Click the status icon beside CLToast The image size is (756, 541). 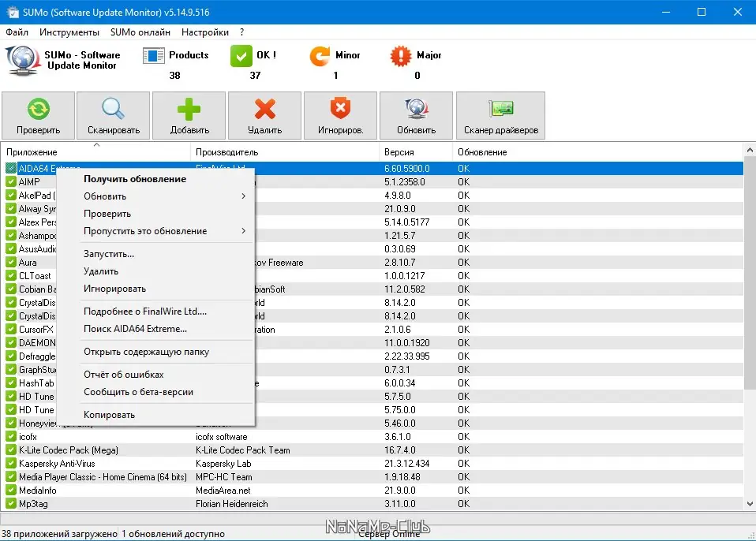pos(11,275)
